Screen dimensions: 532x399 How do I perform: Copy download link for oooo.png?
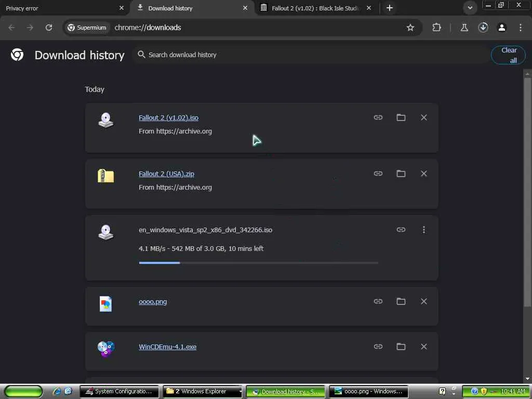click(378, 301)
